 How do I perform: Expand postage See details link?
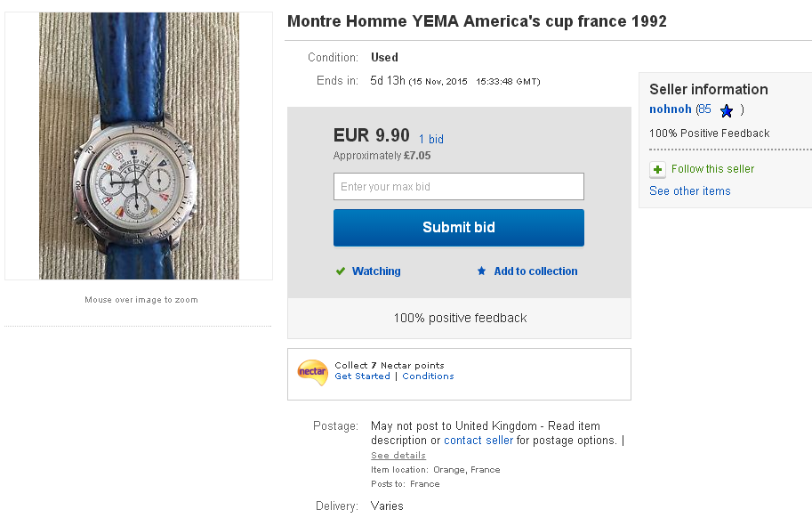[398, 456]
